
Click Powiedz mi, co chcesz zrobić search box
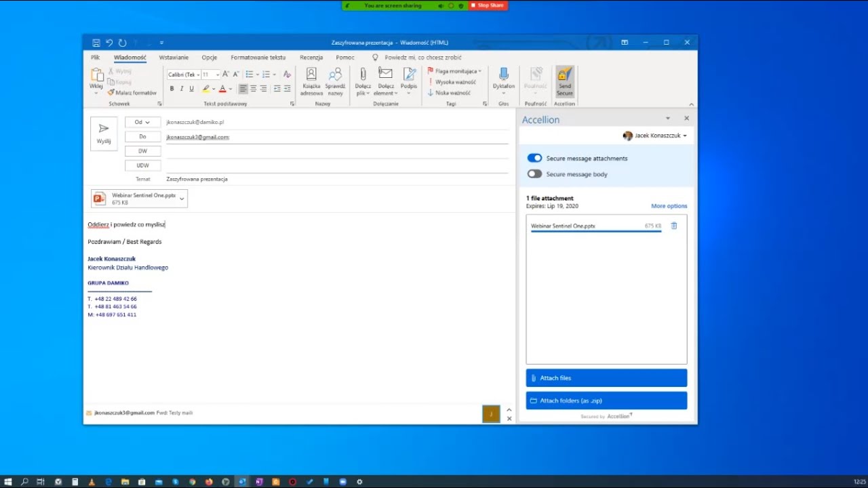pyautogui.click(x=423, y=58)
